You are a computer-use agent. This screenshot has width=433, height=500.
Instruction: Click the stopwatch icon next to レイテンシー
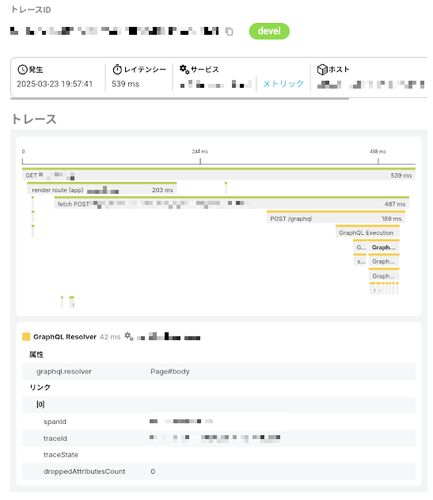pos(117,70)
